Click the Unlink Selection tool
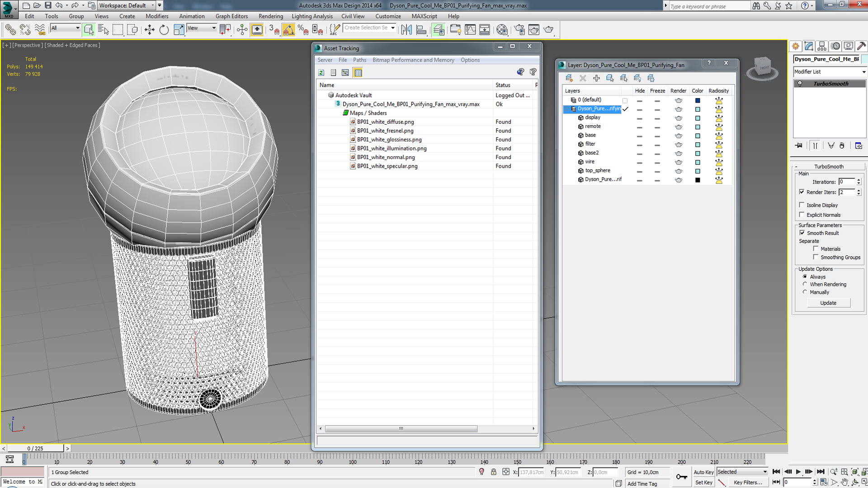The height and width of the screenshot is (488, 868). click(25, 30)
